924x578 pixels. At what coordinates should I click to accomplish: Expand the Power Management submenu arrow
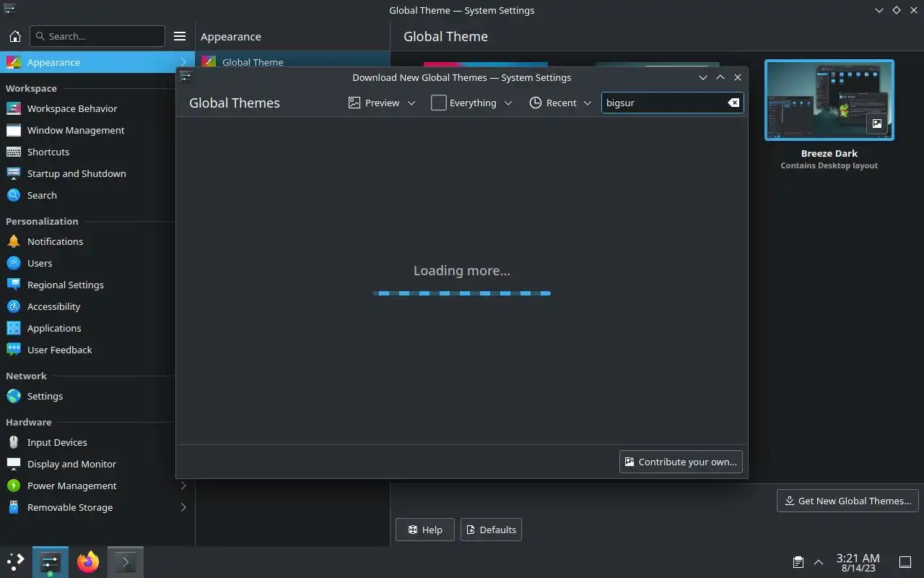click(x=183, y=486)
